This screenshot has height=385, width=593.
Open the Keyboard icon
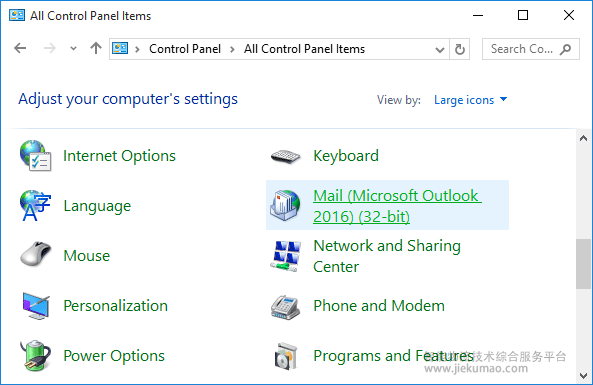pyautogui.click(x=286, y=156)
